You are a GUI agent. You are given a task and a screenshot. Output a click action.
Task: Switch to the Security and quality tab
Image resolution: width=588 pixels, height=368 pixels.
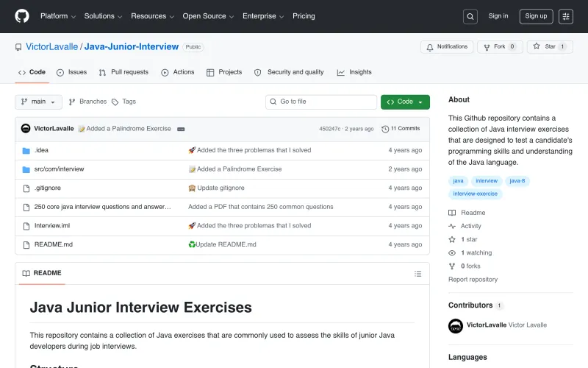[x=289, y=72]
